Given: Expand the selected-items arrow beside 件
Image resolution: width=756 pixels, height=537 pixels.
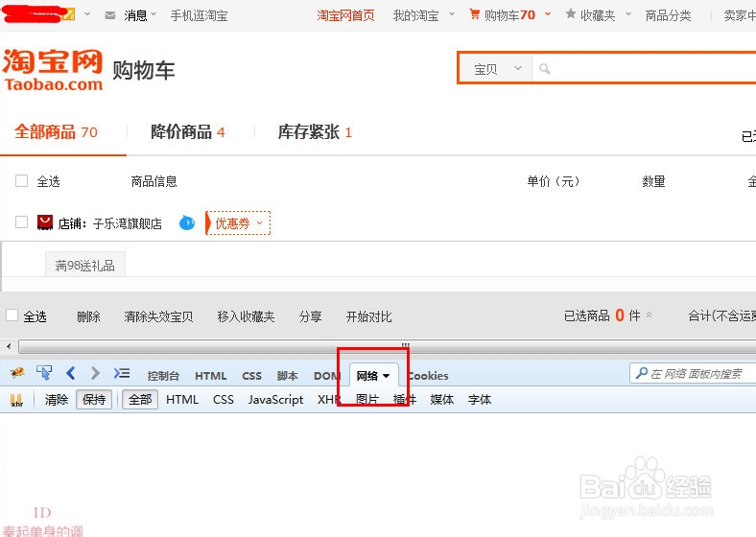Looking at the screenshot, I should point(649,315).
